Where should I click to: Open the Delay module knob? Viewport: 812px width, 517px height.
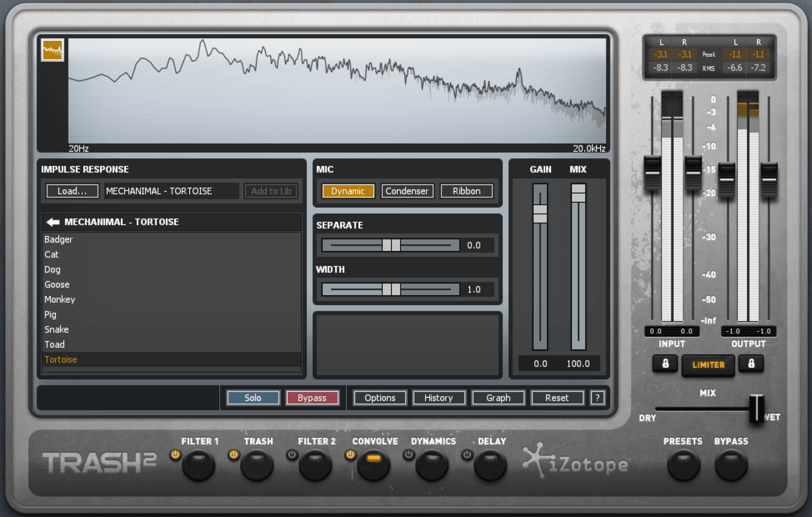[491, 466]
